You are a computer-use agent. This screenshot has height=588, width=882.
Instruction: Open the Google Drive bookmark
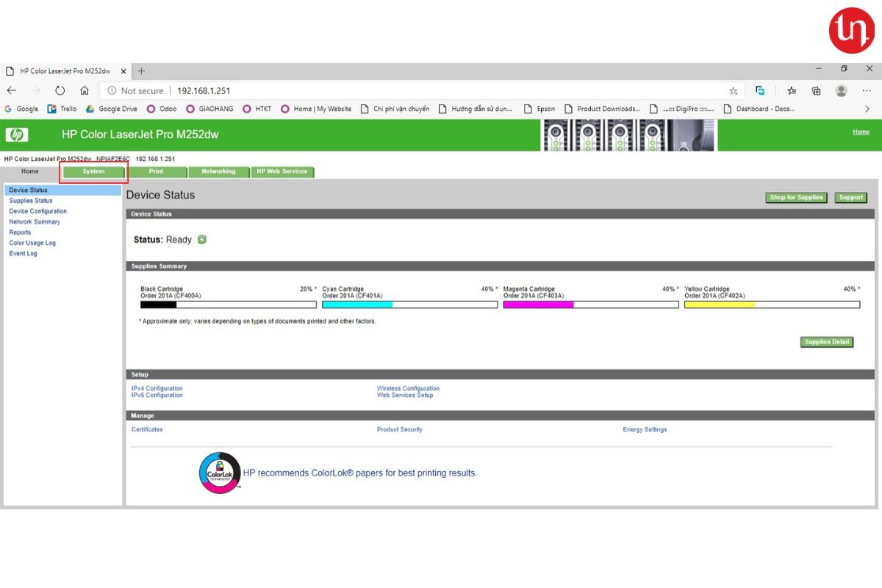click(x=112, y=109)
